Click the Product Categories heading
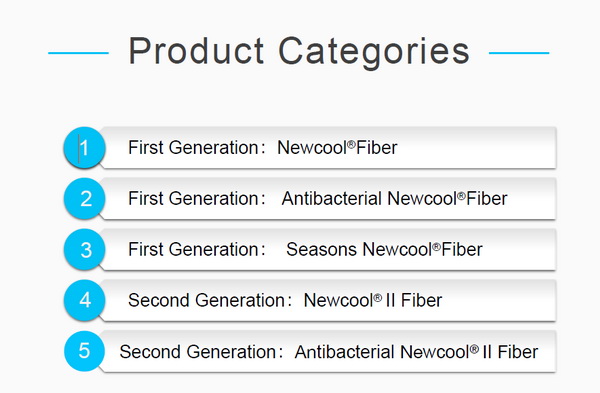The image size is (600, 393). click(299, 52)
